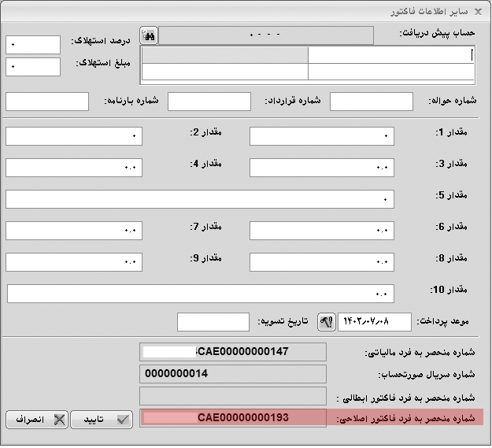Focus the شماره بارنامه text box
This screenshot has width=492, height=448.
[x=47, y=102]
